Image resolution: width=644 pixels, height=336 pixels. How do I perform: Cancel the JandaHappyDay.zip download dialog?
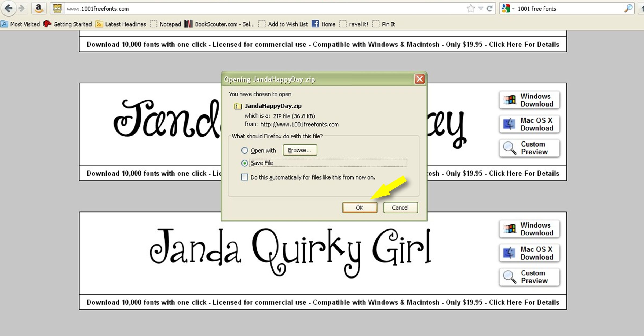coord(400,207)
